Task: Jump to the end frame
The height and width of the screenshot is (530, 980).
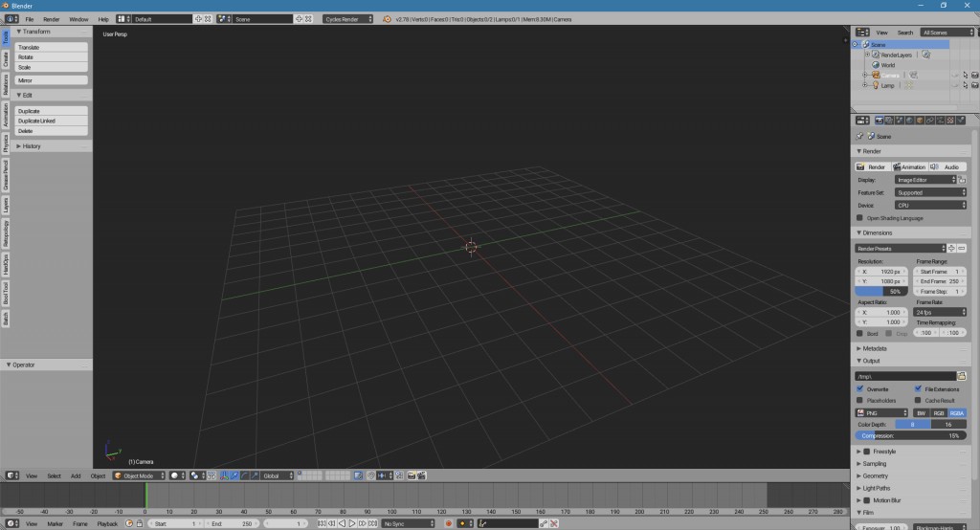Action: pyautogui.click(x=372, y=523)
